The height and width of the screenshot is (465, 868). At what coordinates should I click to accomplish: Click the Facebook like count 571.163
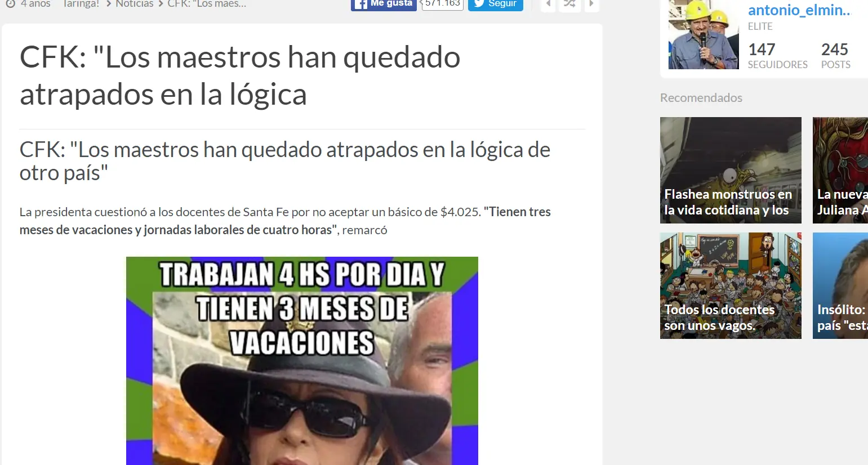pos(443,5)
